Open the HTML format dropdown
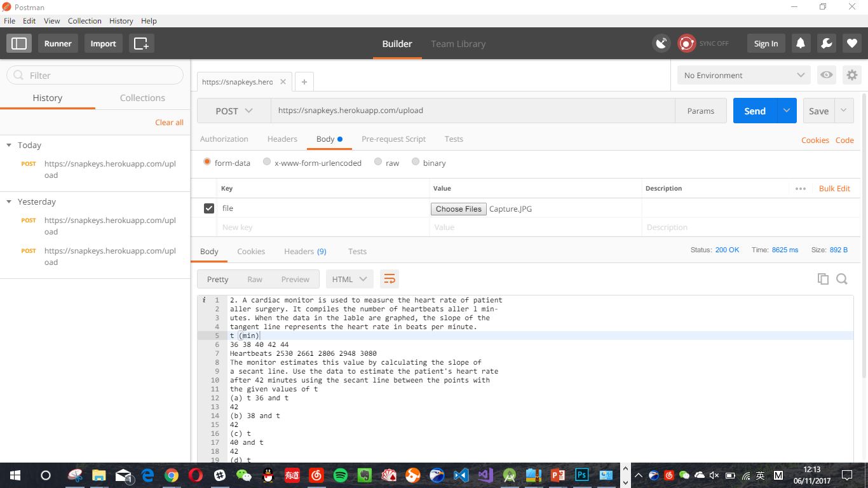Image resolution: width=868 pixels, height=488 pixels. tap(349, 279)
